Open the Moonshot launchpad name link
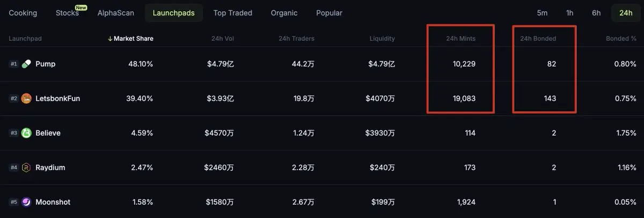This screenshot has width=644, height=218. 53,202
